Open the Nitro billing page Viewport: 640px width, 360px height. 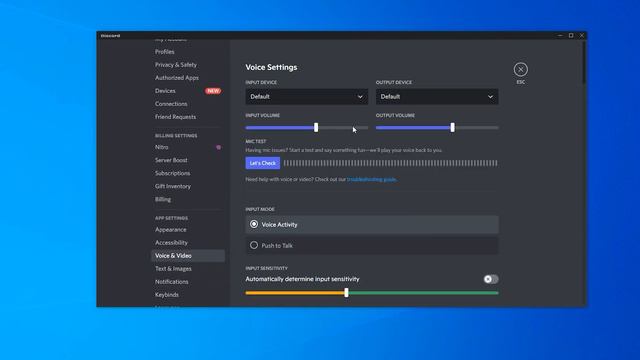162,147
